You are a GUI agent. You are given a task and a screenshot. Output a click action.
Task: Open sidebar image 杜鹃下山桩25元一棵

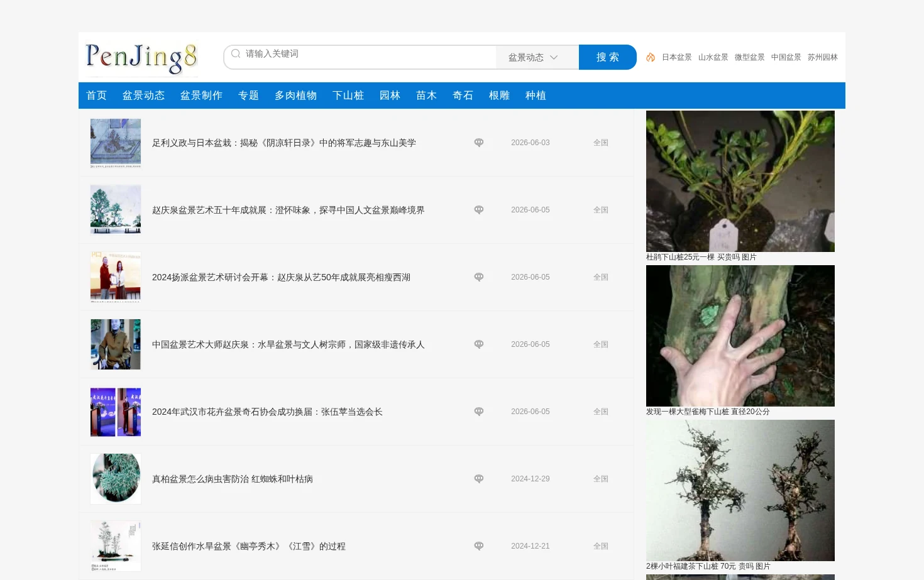(740, 182)
